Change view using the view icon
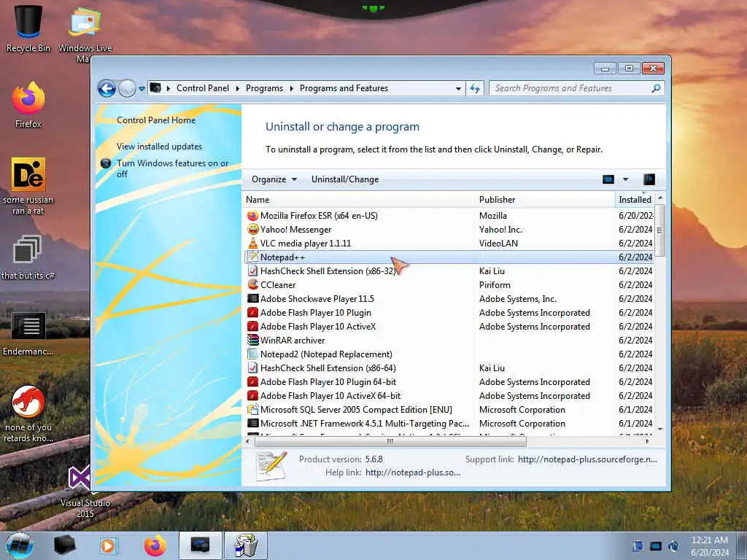Screen dimensions: 747x560 click(608, 179)
